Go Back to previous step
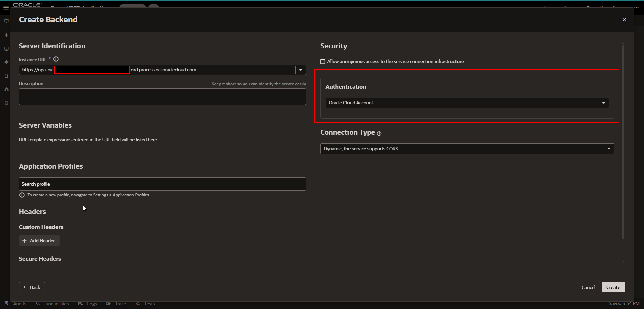This screenshot has width=644, height=309. tap(32, 287)
